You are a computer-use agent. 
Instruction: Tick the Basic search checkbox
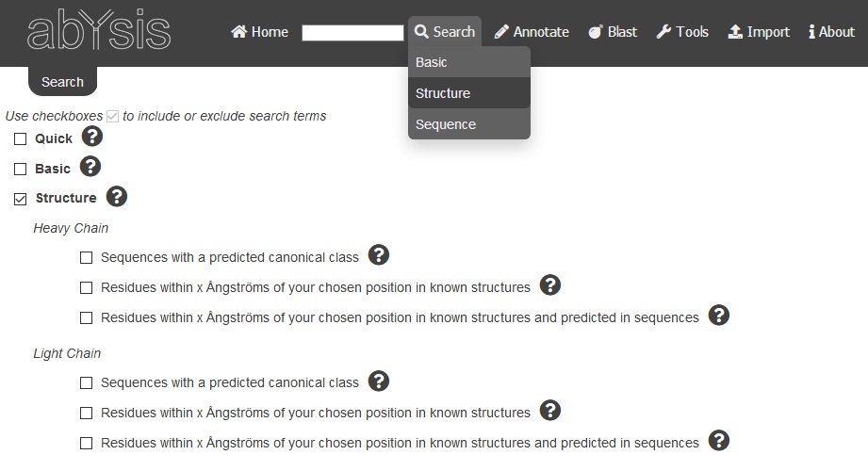point(21,169)
